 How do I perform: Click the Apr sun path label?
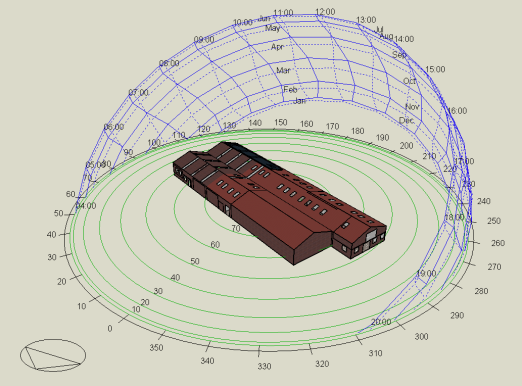point(277,47)
